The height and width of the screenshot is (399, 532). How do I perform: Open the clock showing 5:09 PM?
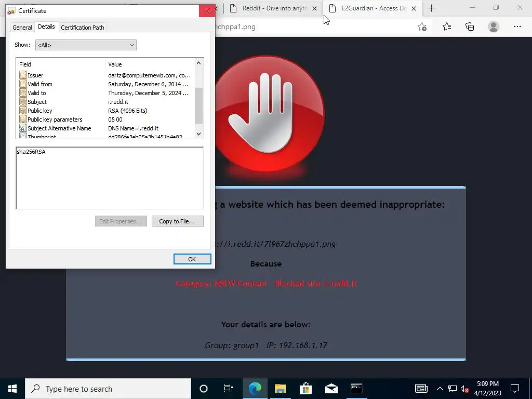click(x=487, y=389)
